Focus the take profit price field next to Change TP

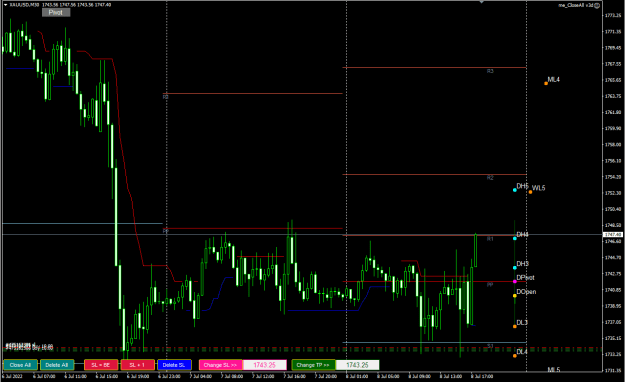pyautogui.click(x=357, y=365)
